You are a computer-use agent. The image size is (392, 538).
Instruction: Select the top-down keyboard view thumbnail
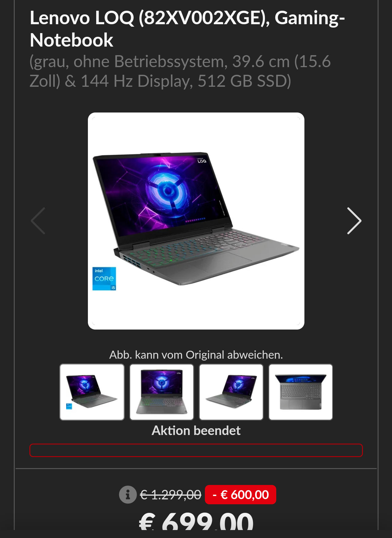coord(301,392)
